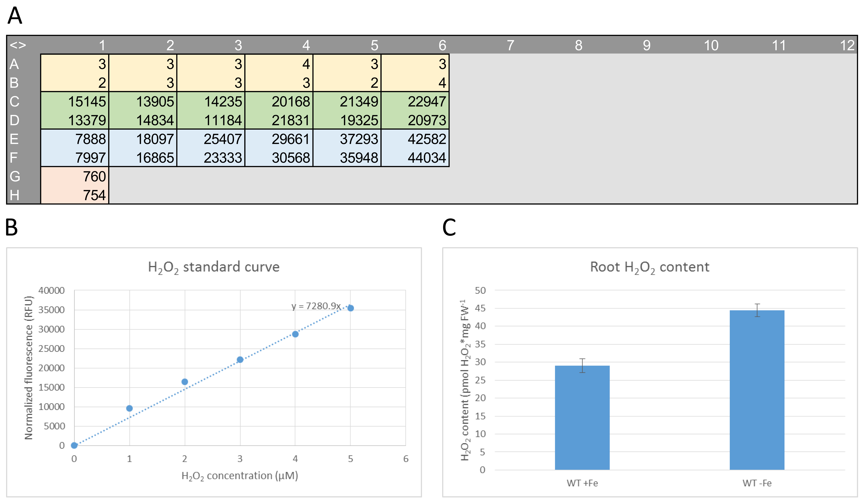868x504 pixels.
Task: Click the H2O2 content y-axis title
Action: coord(465,380)
